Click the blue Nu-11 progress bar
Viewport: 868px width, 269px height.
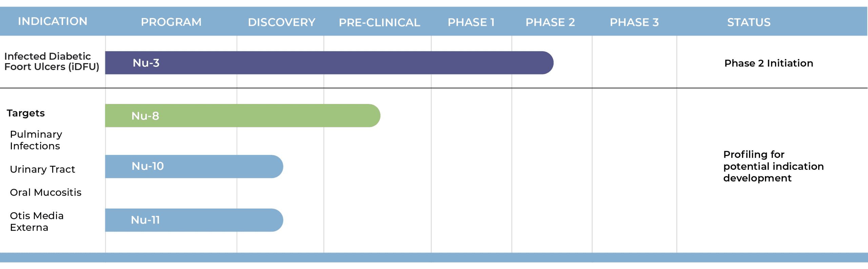pyautogui.click(x=194, y=220)
